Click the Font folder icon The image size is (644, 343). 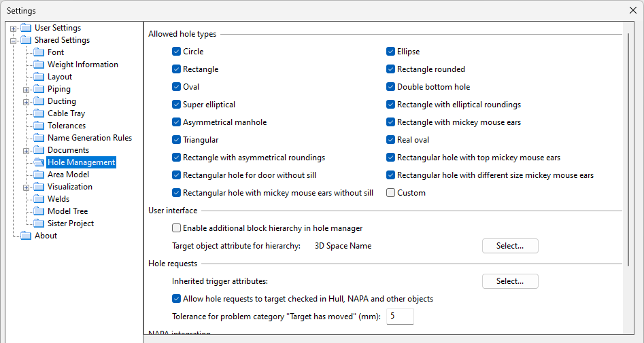(39, 52)
